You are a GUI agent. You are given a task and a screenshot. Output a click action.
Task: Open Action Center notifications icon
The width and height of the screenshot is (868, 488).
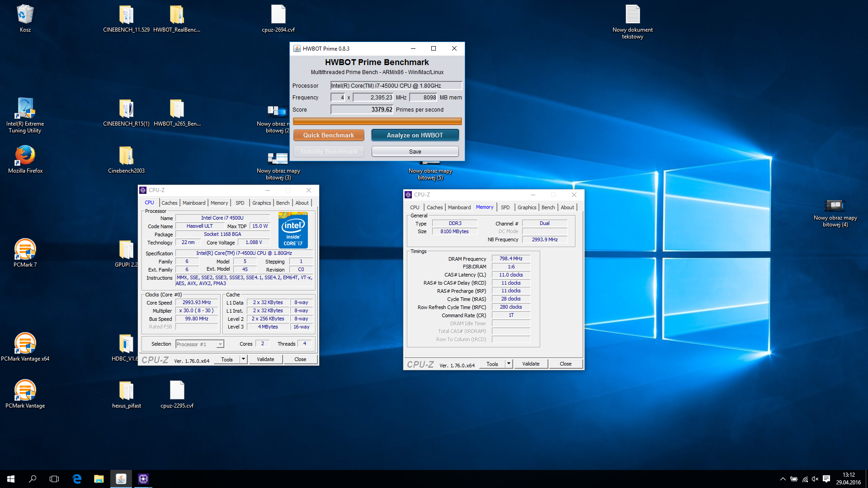[x=826, y=479]
